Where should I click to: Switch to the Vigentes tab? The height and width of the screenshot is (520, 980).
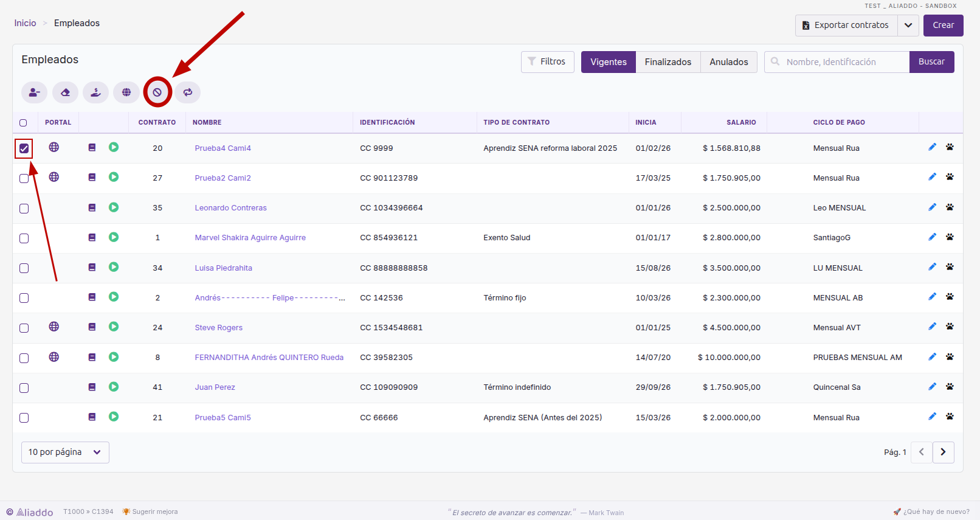[x=609, y=62]
